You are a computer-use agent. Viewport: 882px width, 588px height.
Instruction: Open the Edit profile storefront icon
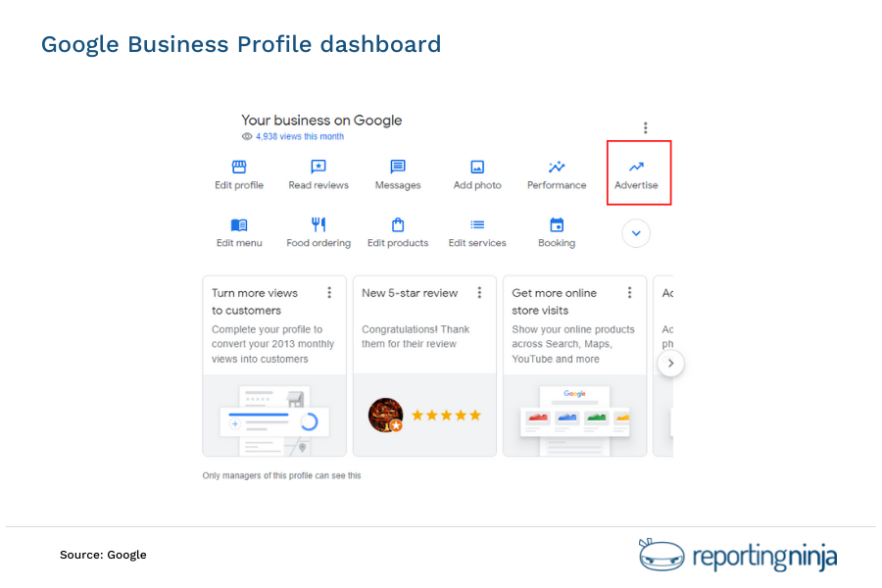pyautogui.click(x=239, y=167)
